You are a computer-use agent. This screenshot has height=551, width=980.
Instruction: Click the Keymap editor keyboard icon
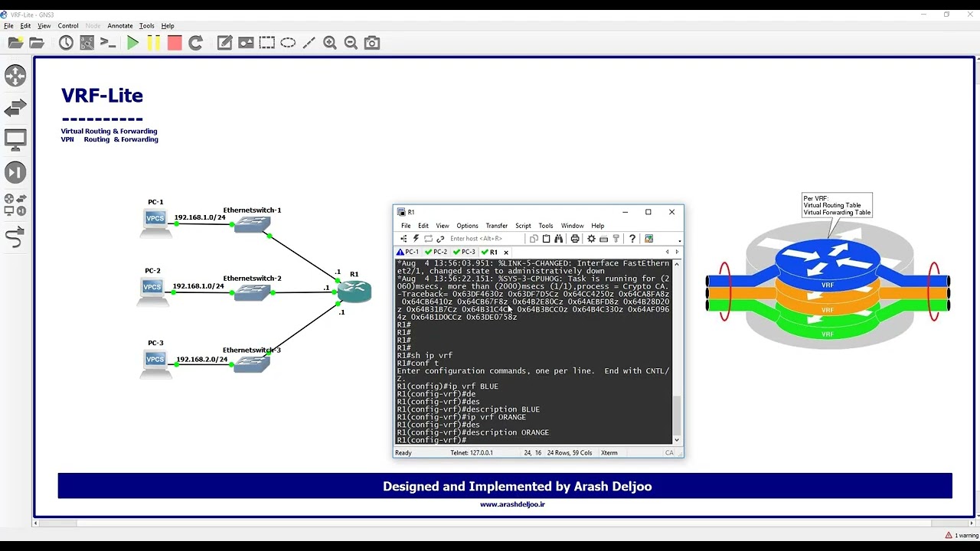tap(603, 239)
